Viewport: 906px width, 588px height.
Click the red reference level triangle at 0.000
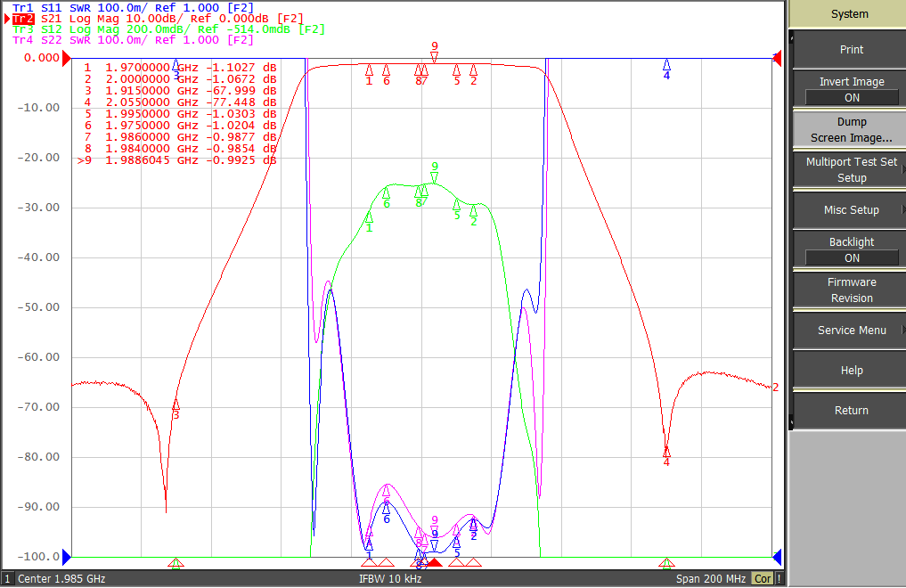[67, 58]
